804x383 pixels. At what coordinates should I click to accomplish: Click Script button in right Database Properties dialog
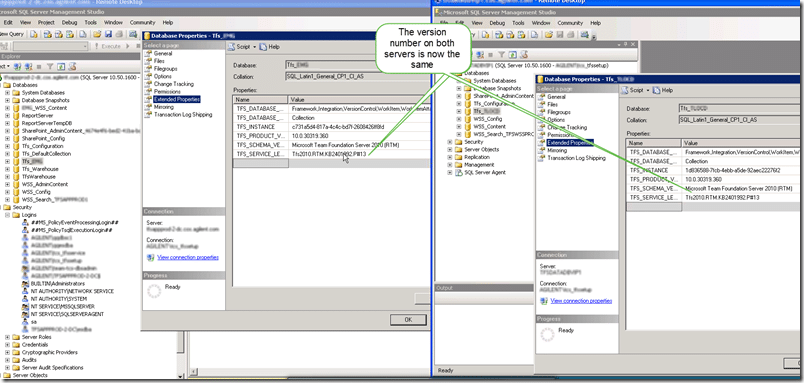632,90
